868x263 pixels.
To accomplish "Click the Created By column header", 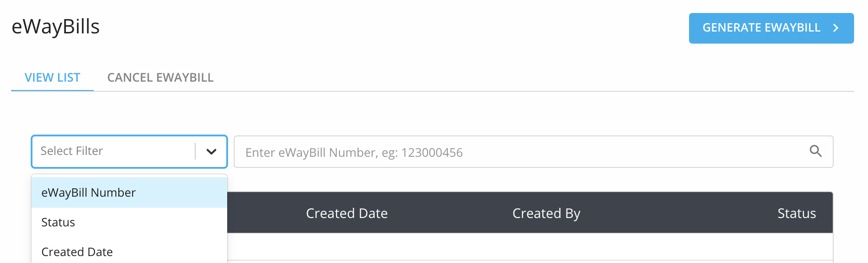I will click(x=546, y=213).
